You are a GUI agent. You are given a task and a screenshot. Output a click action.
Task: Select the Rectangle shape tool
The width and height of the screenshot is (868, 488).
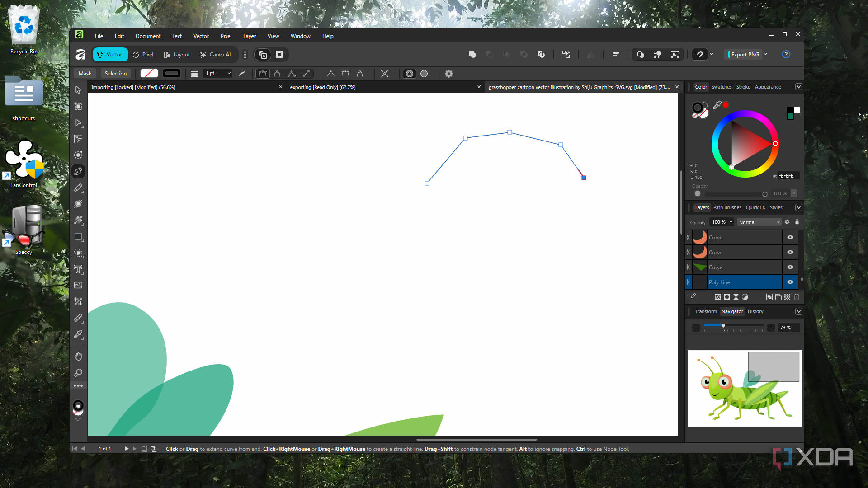78,236
